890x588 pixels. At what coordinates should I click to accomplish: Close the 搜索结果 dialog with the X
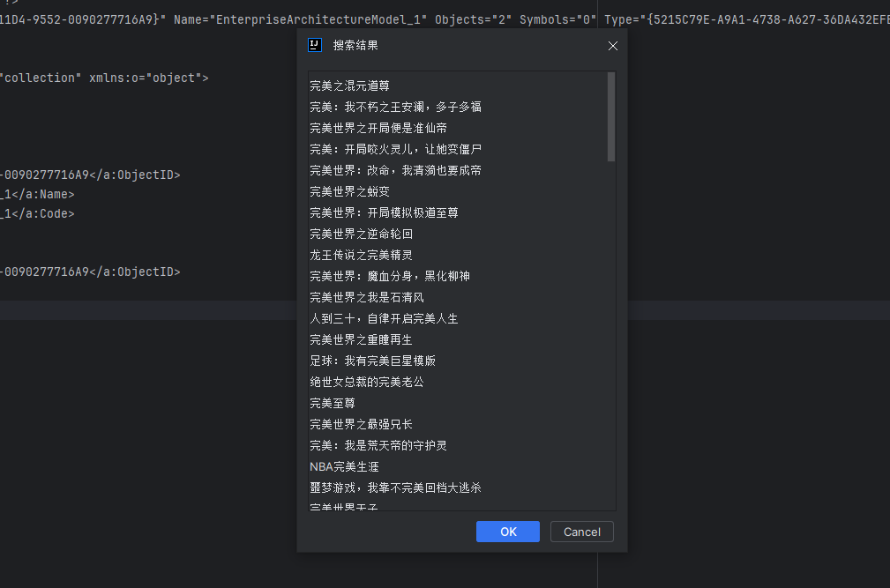[x=613, y=45]
